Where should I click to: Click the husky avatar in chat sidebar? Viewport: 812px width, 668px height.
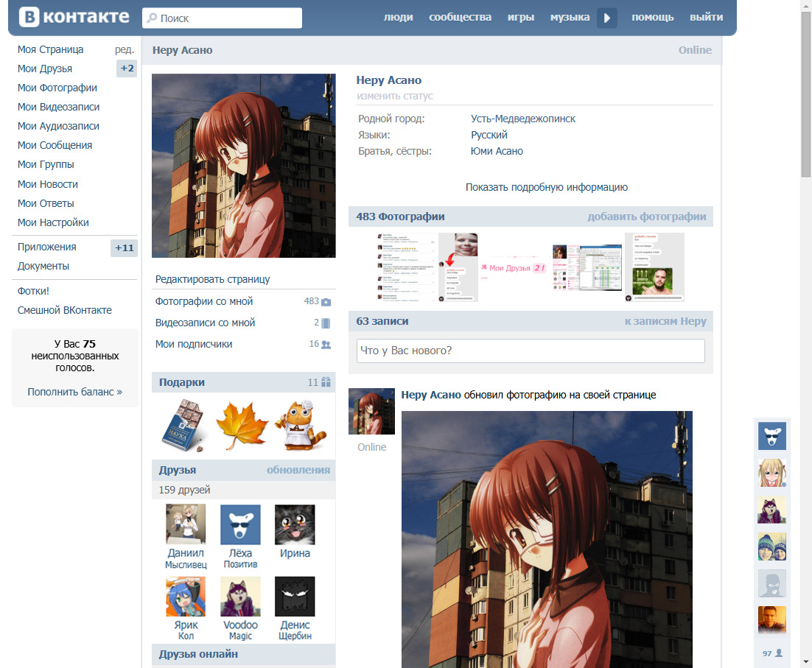[x=772, y=510]
